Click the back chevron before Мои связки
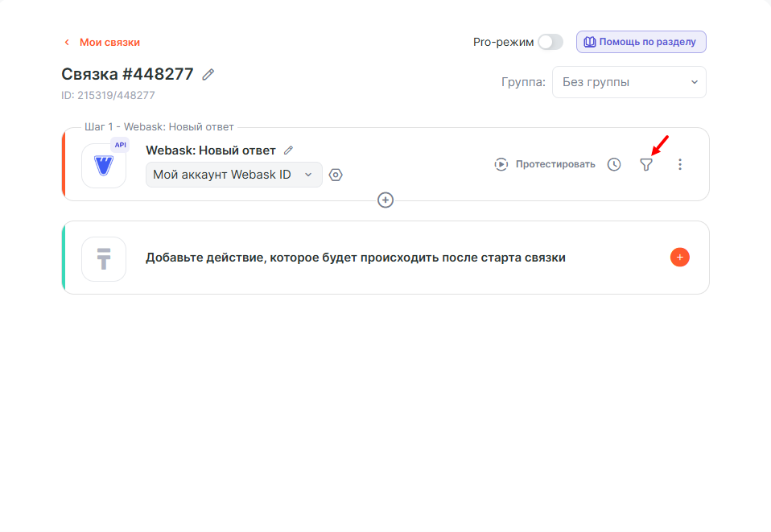Screen dimensions: 771x532 point(67,42)
